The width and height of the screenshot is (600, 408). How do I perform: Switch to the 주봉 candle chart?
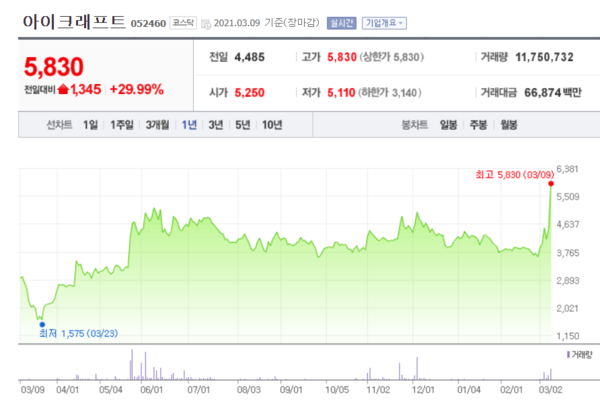[x=478, y=125]
